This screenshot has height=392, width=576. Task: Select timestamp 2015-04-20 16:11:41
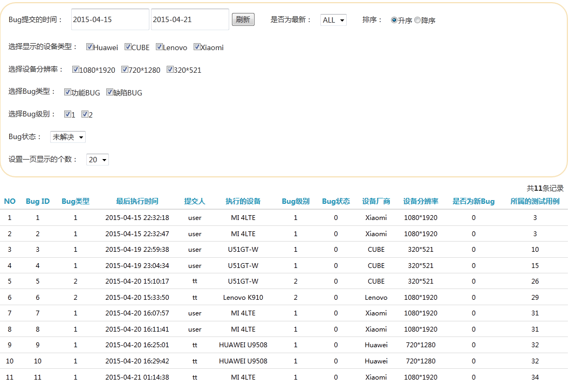[x=137, y=329]
